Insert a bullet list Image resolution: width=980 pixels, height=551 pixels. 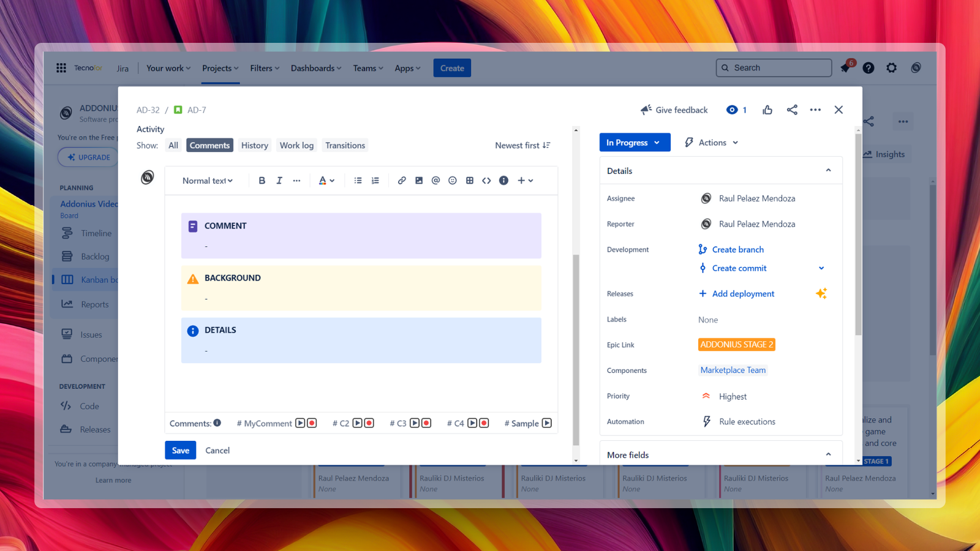(x=358, y=181)
